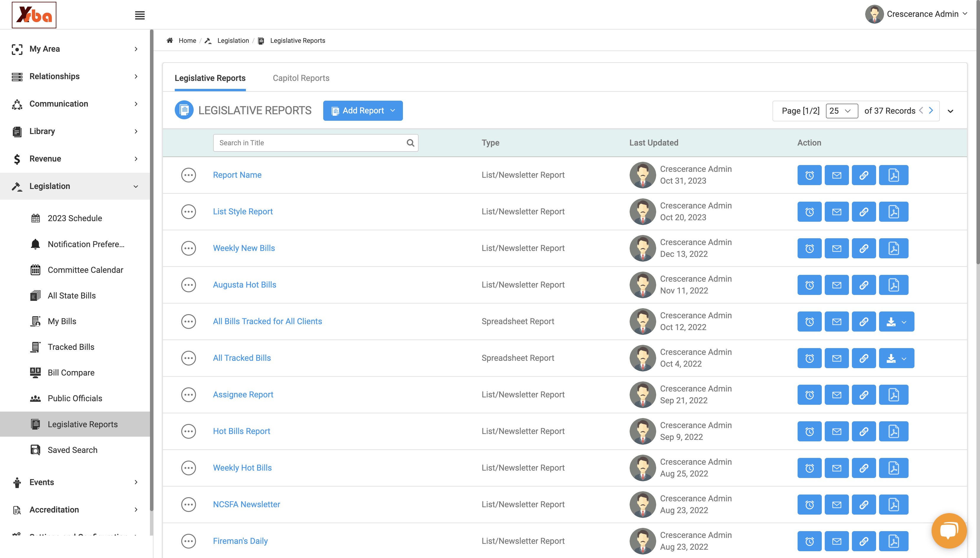Expand options chevron beside pagination box
Image resolution: width=980 pixels, height=558 pixels.
click(x=950, y=111)
